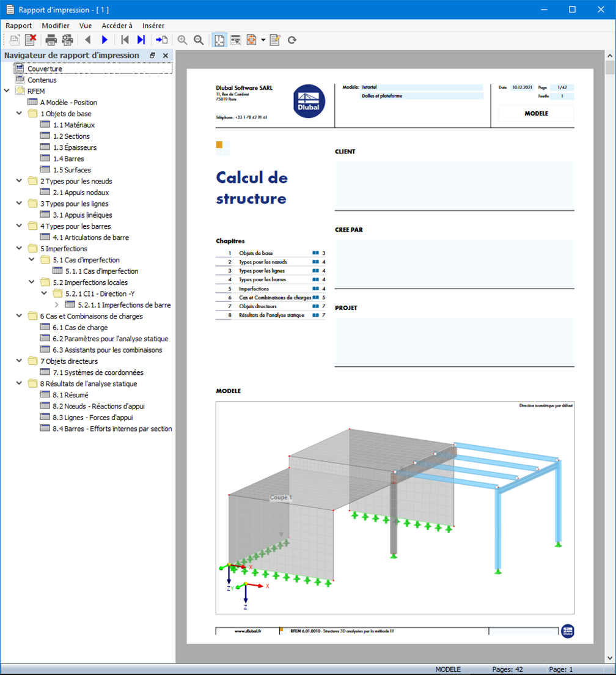The width and height of the screenshot is (616, 675).
Task: Collapse the RFEM tree node
Action: click(x=7, y=91)
